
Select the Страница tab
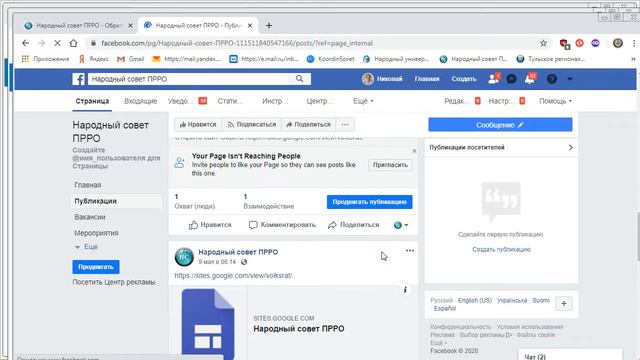pos(92,101)
